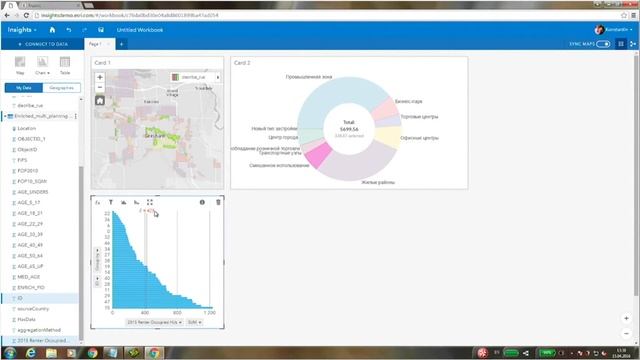The image size is (640, 360).
Task: Click the Untitled Workbook title
Action: tap(140, 30)
